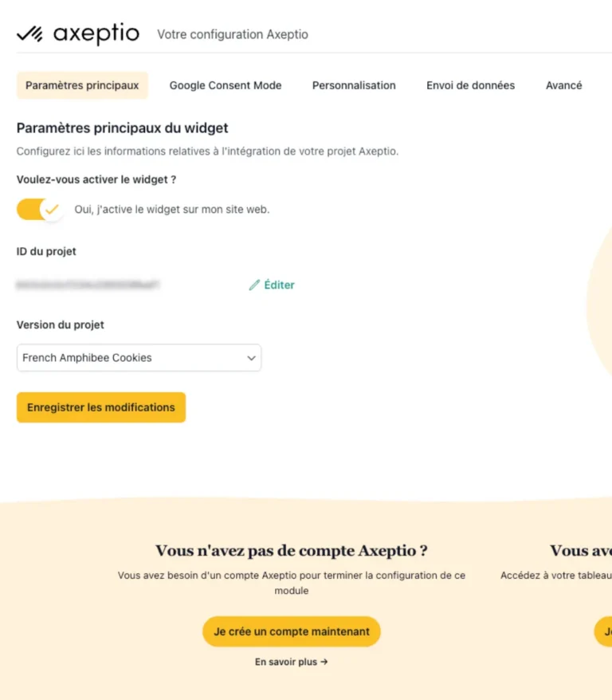The image size is (612, 700).
Task: Click the blurred project ID value
Action: coord(88,284)
